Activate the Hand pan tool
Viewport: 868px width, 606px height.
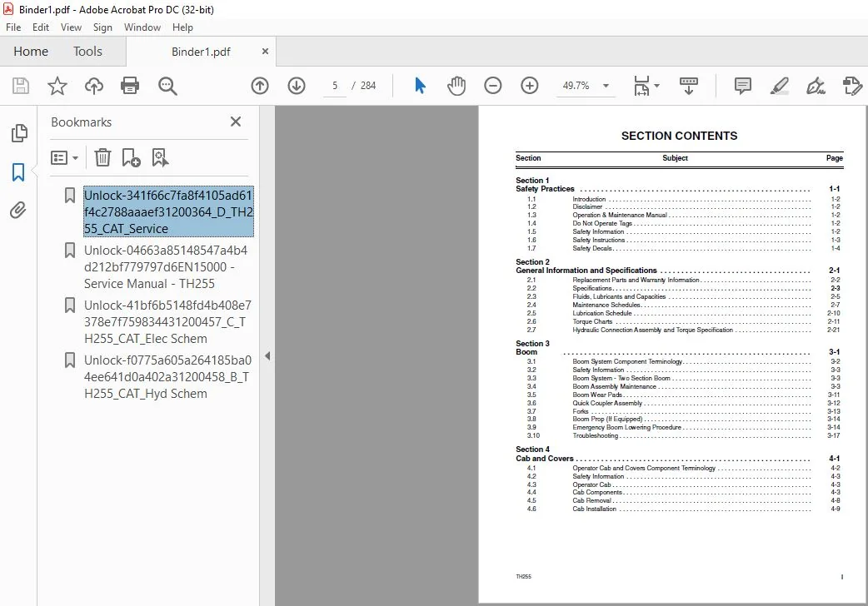pyautogui.click(x=456, y=86)
